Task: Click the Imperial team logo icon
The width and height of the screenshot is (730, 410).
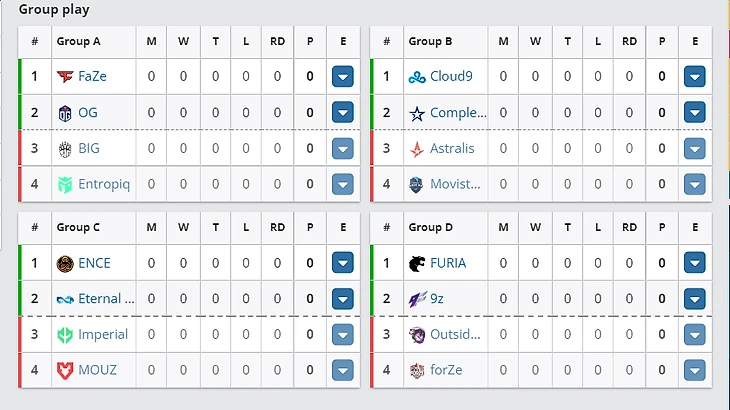Action: coord(65,335)
